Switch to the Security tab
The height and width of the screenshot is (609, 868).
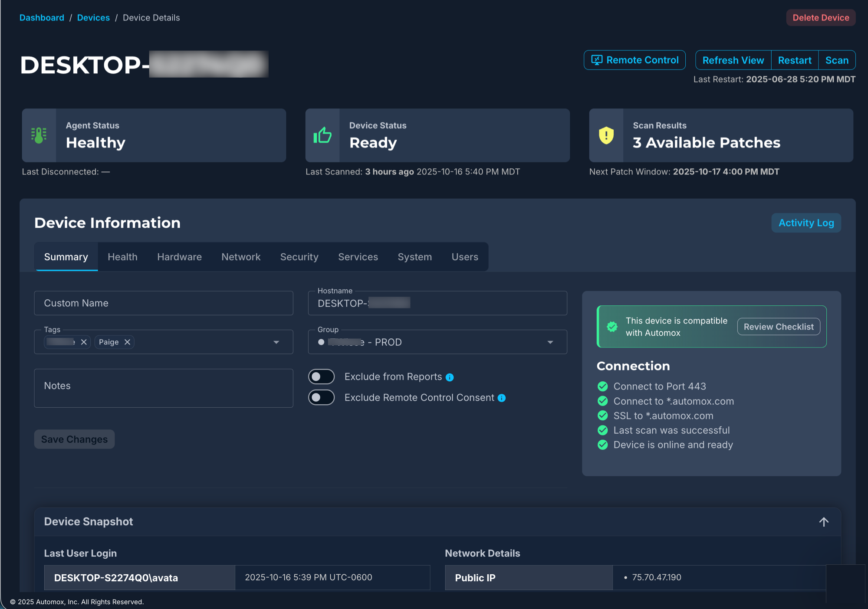(x=299, y=257)
